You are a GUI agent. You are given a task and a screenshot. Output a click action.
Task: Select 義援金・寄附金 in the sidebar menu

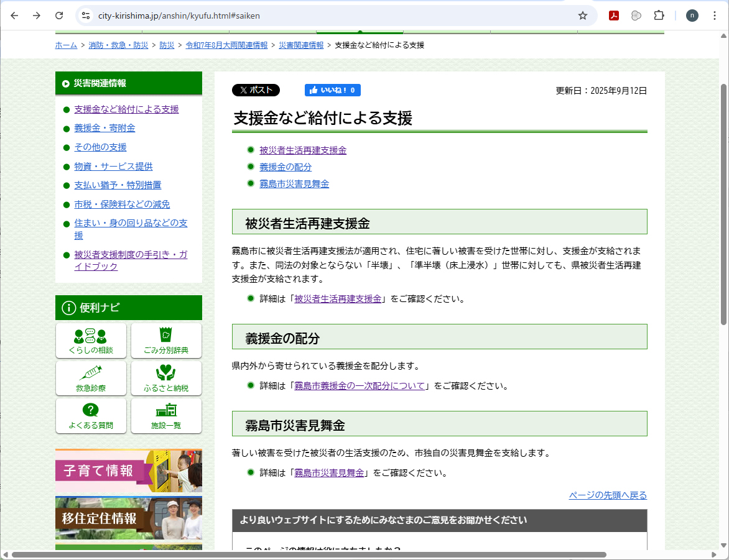[x=104, y=128]
